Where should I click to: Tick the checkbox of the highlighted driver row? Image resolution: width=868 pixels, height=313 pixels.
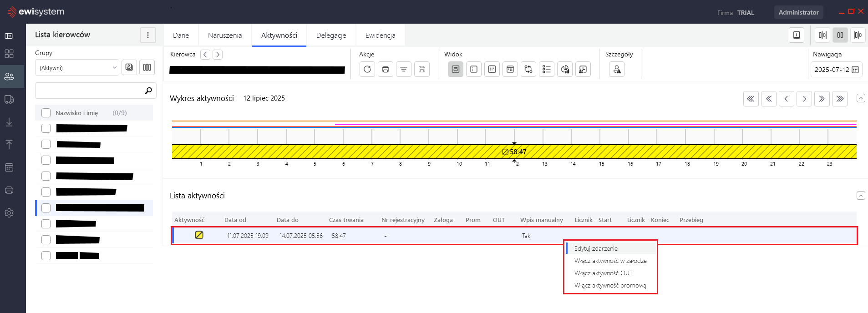point(46,208)
